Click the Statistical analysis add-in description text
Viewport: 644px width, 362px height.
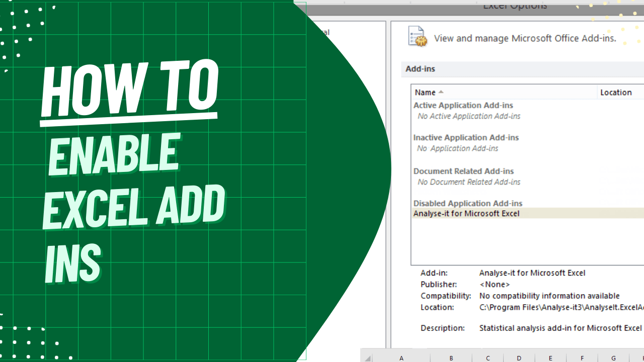(560, 328)
